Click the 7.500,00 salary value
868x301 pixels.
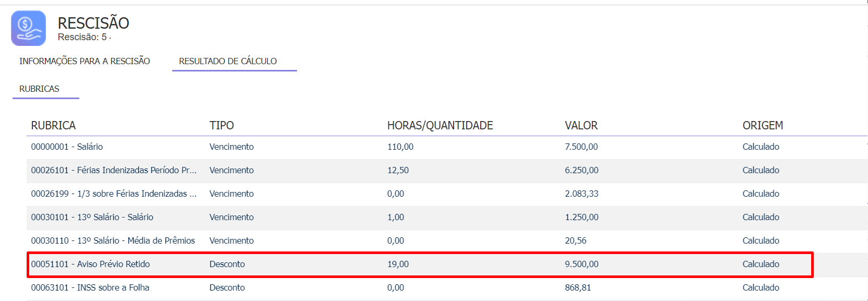point(581,147)
